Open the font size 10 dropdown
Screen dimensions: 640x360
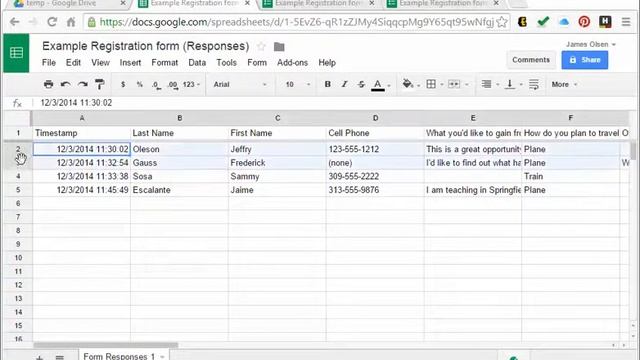[298, 84]
